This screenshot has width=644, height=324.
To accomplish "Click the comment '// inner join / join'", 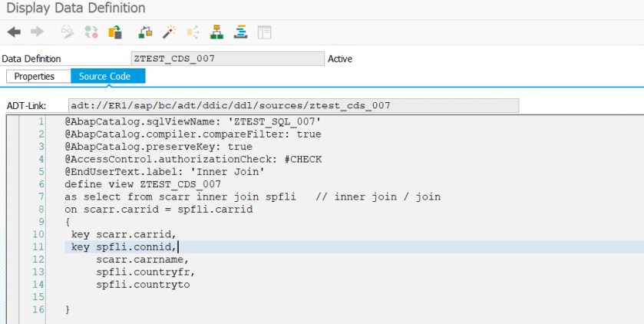I will (x=378, y=197).
